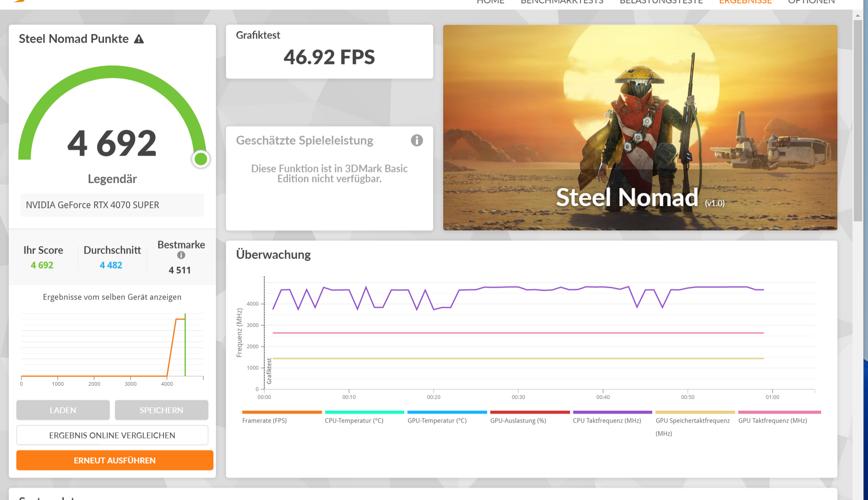This screenshot has width=868, height=500.
Task: Switch to the OPTIONEN tab
Action: (x=811, y=2)
